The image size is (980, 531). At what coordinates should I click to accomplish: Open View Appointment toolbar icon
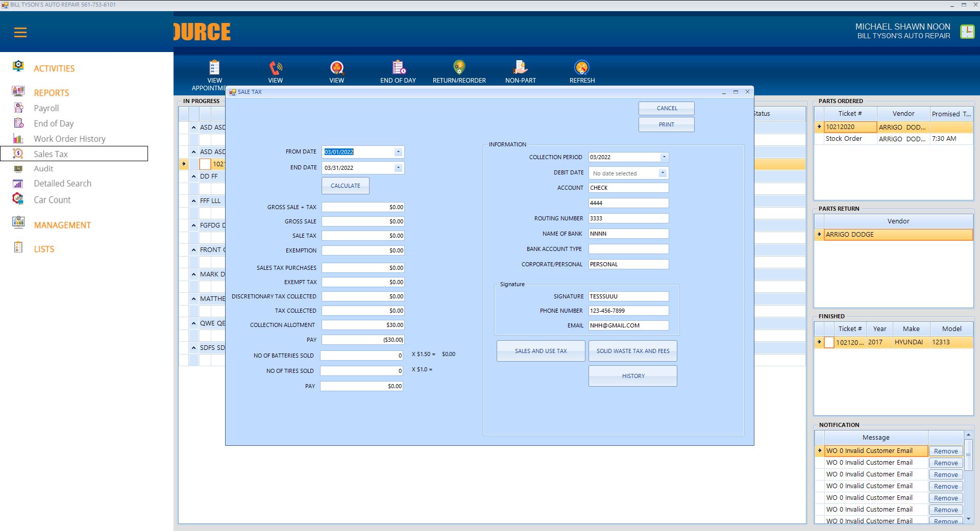coord(214,68)
